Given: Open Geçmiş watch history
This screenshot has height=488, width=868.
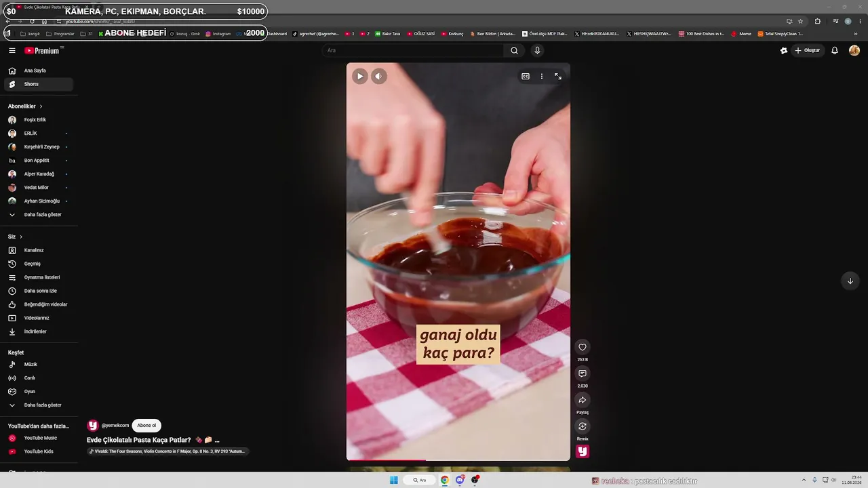Looking at the screenshot, I should pyautogui.click(x=39, y=264).
